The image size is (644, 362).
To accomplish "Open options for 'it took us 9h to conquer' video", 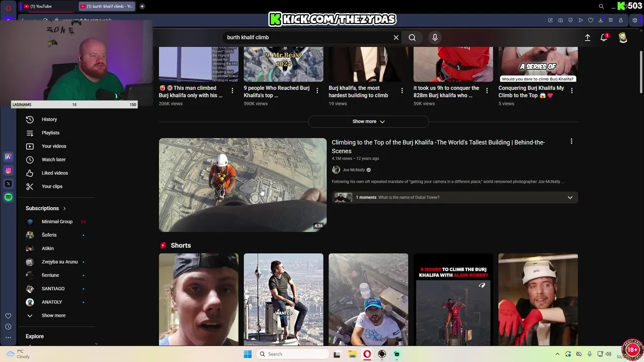I will 487,90.
